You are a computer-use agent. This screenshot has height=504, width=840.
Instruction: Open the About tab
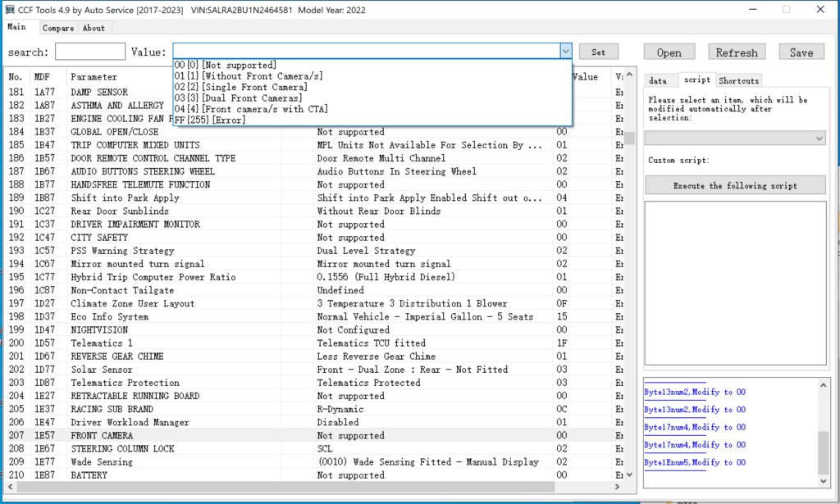tap(94, 27)
